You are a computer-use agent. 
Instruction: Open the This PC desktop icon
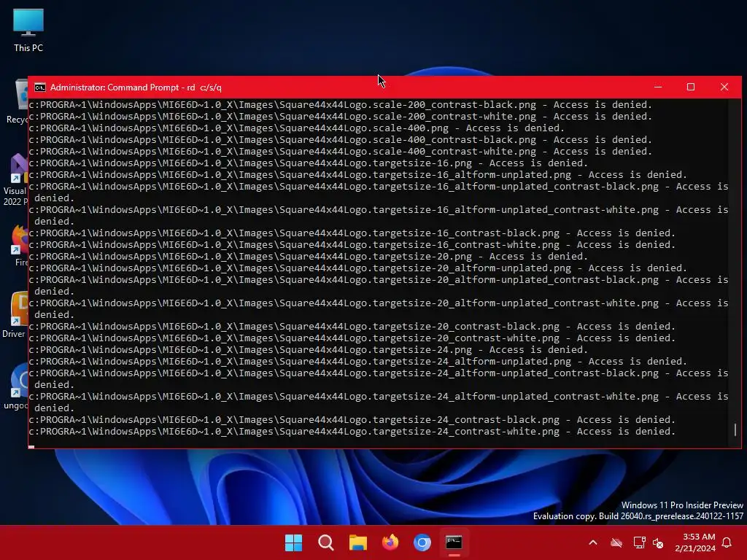[28, 30]
